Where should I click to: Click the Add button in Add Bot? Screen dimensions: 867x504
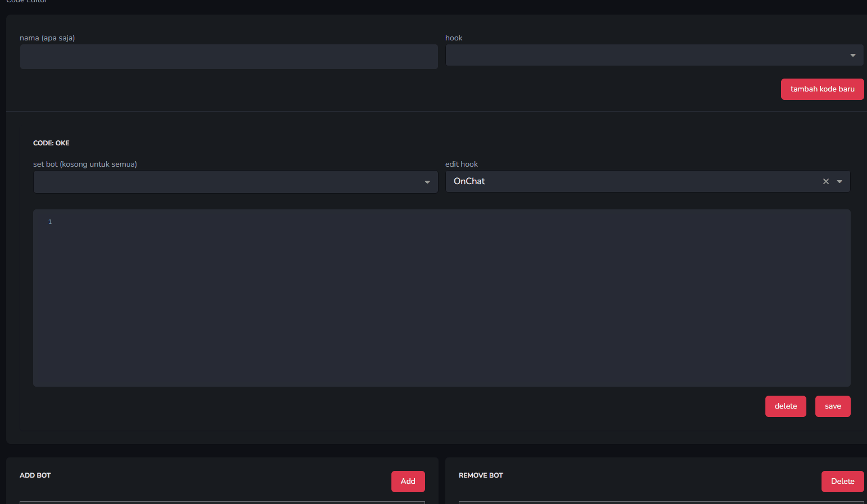point(408,482)
